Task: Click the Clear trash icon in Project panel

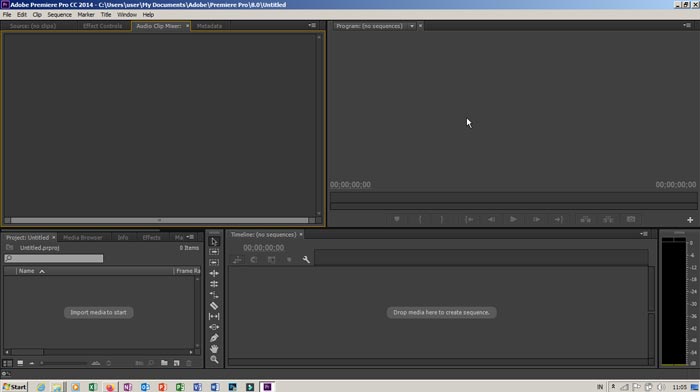Action: pyautogui.click(x=189, y=363)
